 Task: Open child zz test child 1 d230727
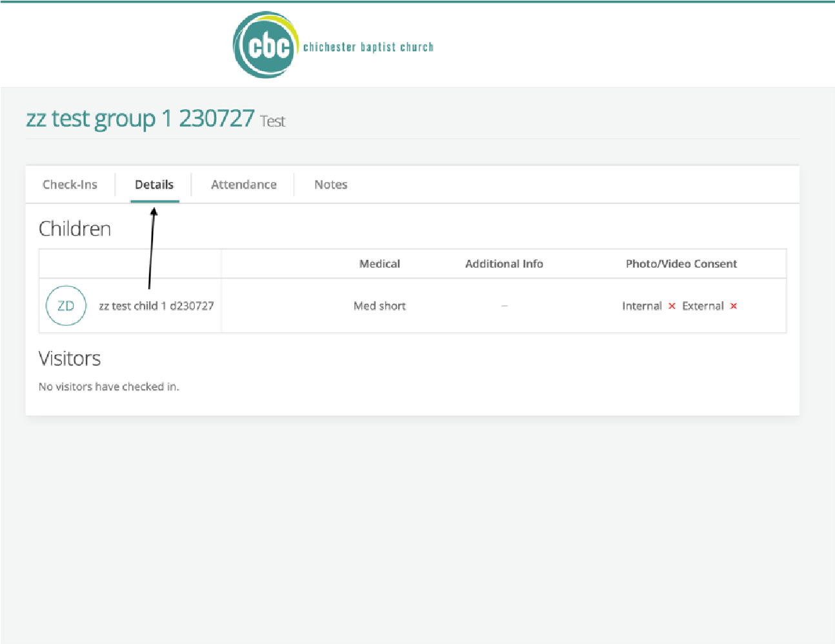pos(156,306)
